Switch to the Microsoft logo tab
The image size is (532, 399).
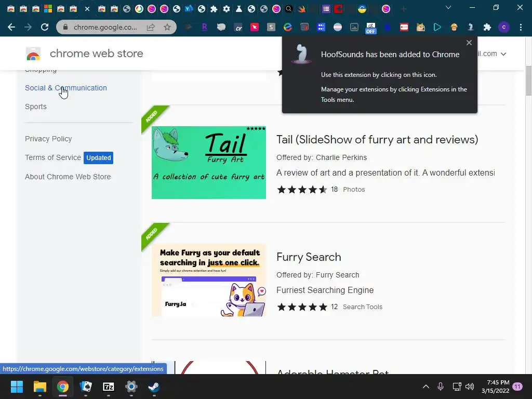point(48,9)
